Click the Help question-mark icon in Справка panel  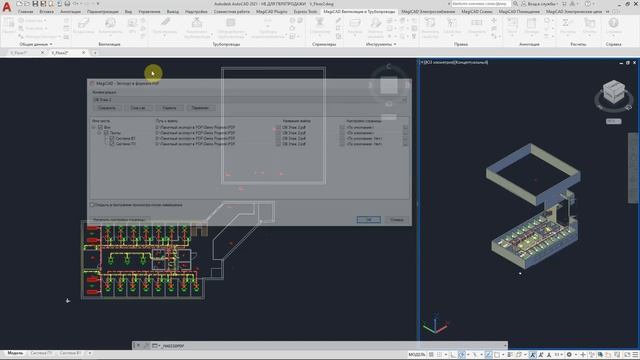(x=613, y=23)
